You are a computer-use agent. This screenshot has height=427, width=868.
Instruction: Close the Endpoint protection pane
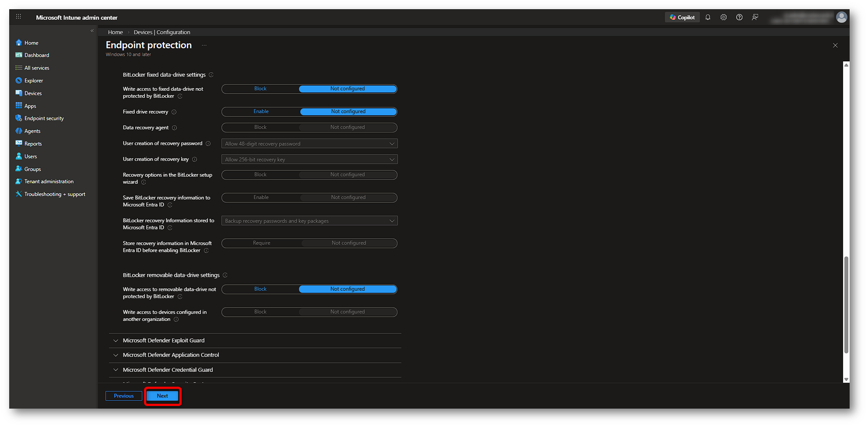tap(835, 46)
